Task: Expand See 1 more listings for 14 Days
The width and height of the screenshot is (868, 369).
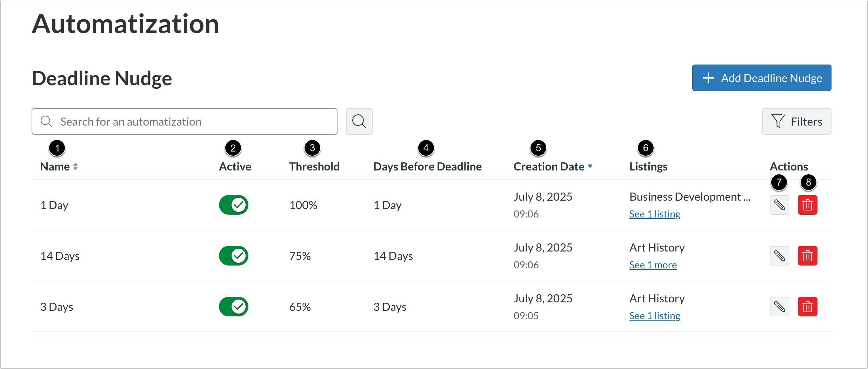Action: (653, 265)
